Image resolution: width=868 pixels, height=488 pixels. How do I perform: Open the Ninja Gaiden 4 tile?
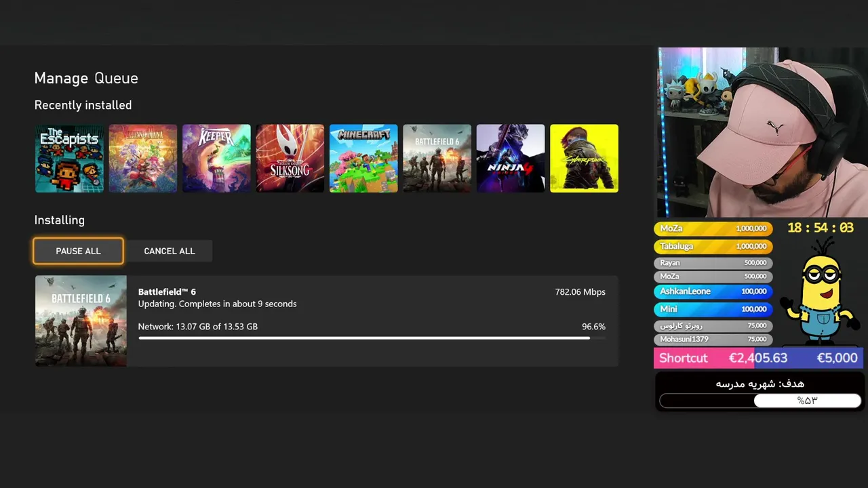(511, 158)
